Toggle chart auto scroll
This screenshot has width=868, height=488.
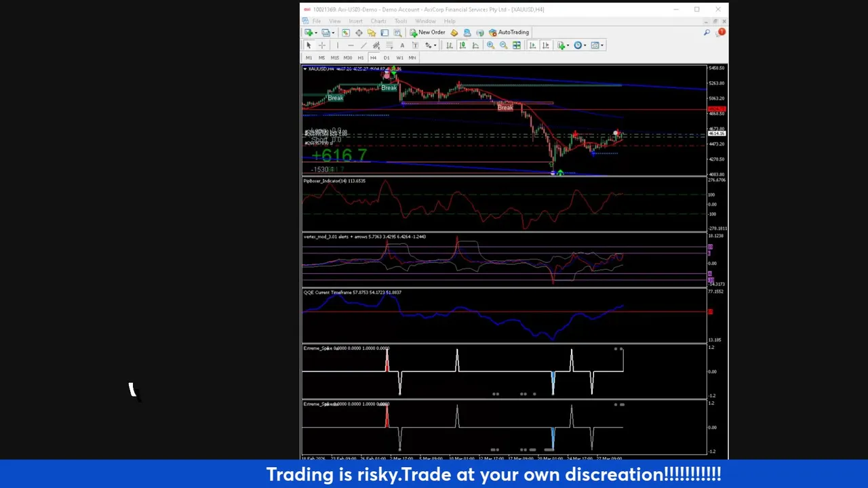click(532, 45)
